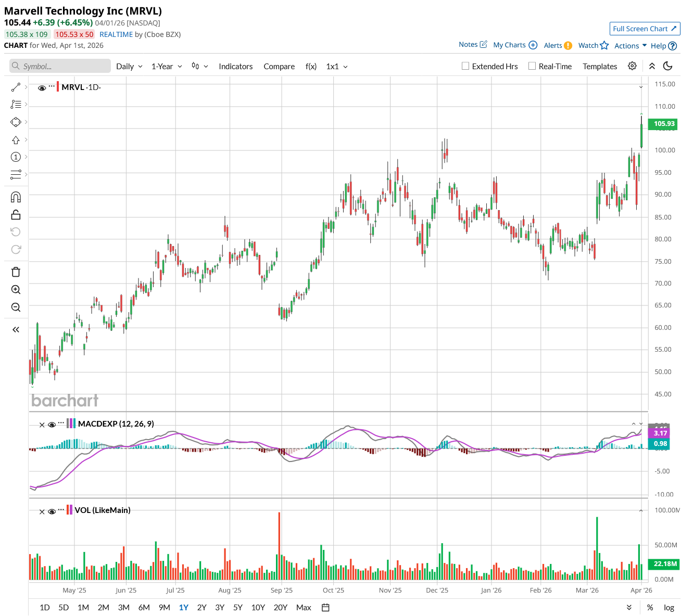Open the Fibonacci tools group icon
This screenshot has width=681, height=616.
point(16,105)
